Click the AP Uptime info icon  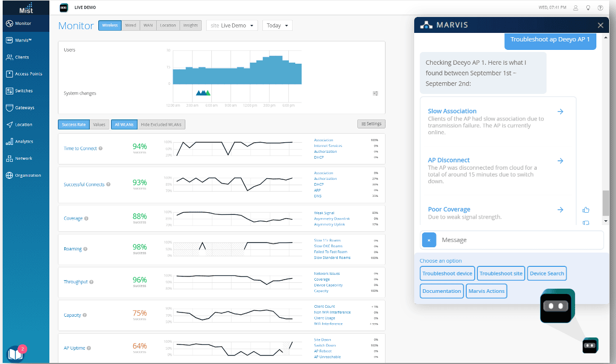(89, 348)
